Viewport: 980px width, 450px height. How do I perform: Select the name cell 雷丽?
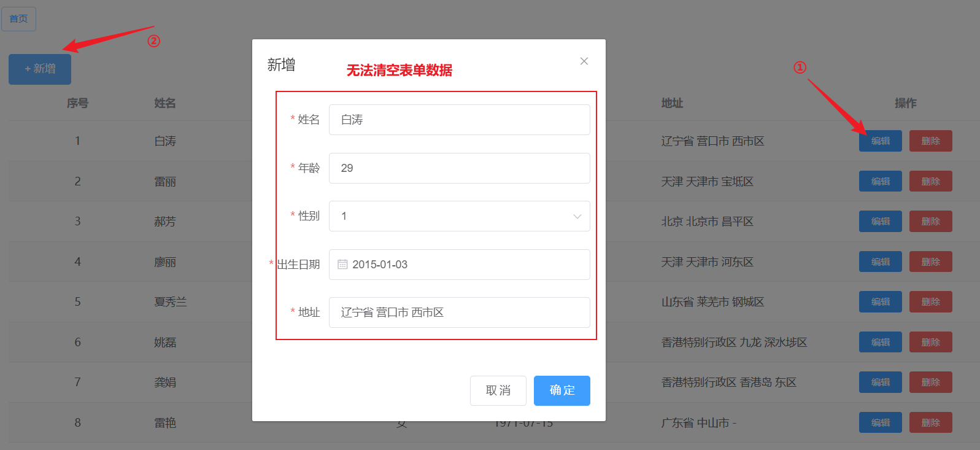(165, 182)
